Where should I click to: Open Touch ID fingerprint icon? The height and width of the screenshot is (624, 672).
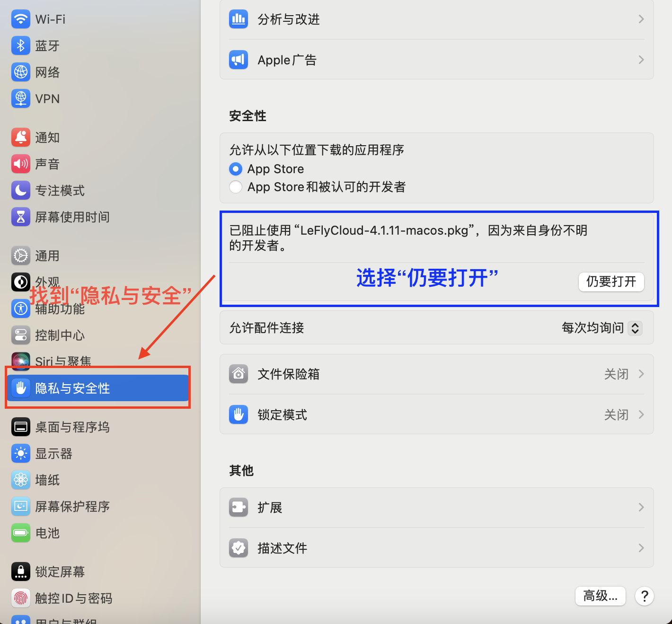pyautogui.click(x=20, y=598)
